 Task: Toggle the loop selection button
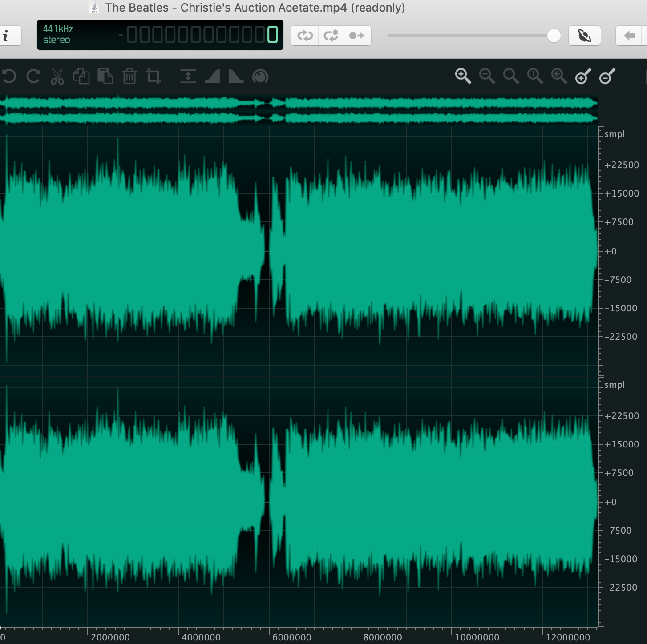[x=331, y=36]
